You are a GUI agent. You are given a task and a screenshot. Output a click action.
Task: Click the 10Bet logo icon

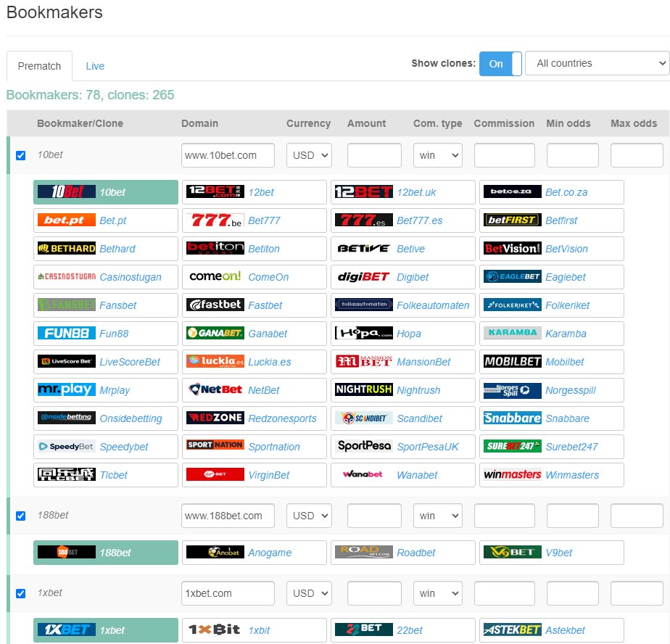pyautogui.click(x=66, y=192)
